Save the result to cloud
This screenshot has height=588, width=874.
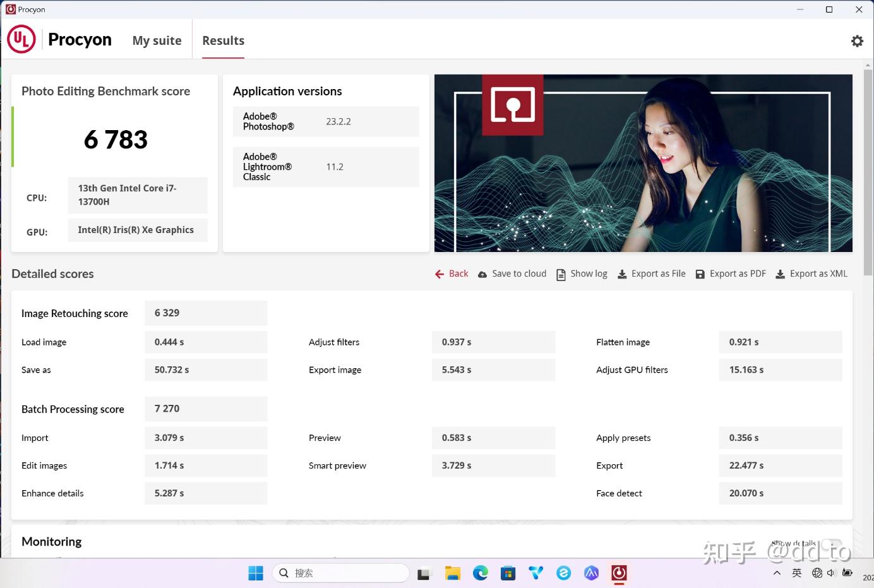tap(512, 273)
